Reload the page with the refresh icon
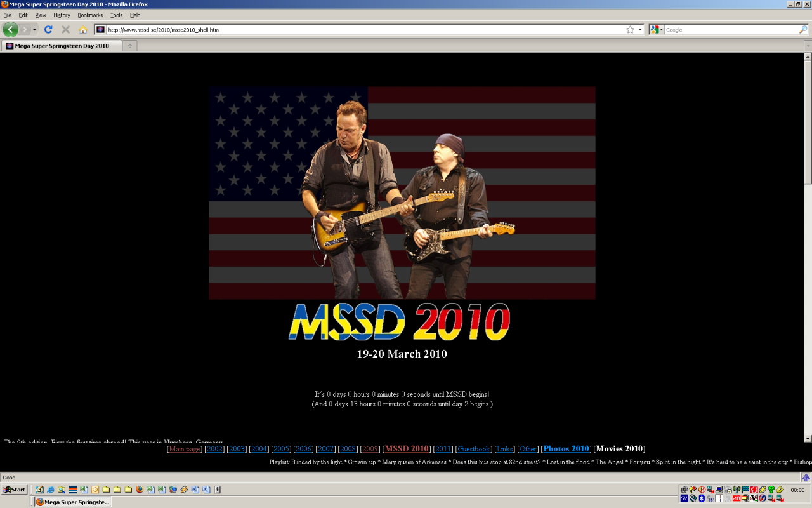This screenshot has width=812, height=508. pos(48,29)
